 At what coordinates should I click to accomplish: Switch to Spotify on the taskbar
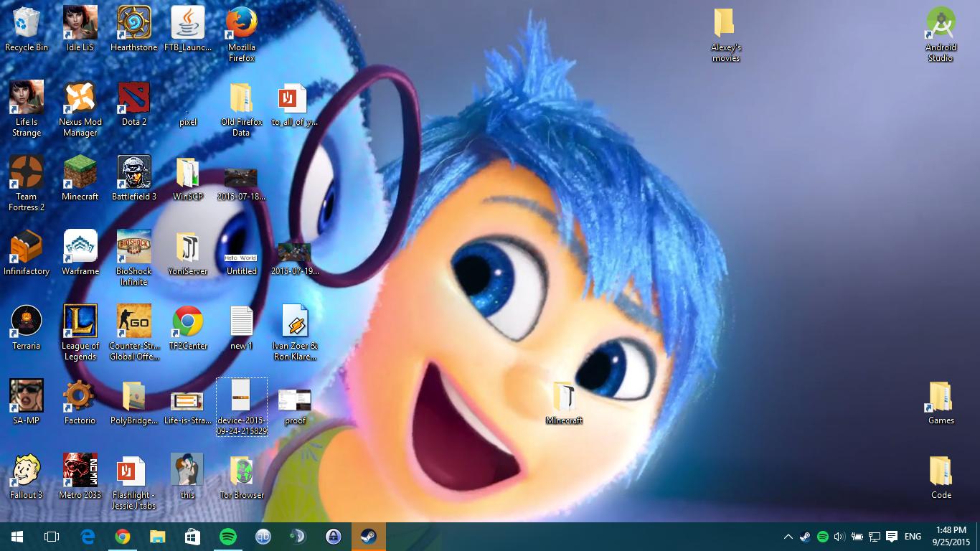coord(228,537)
